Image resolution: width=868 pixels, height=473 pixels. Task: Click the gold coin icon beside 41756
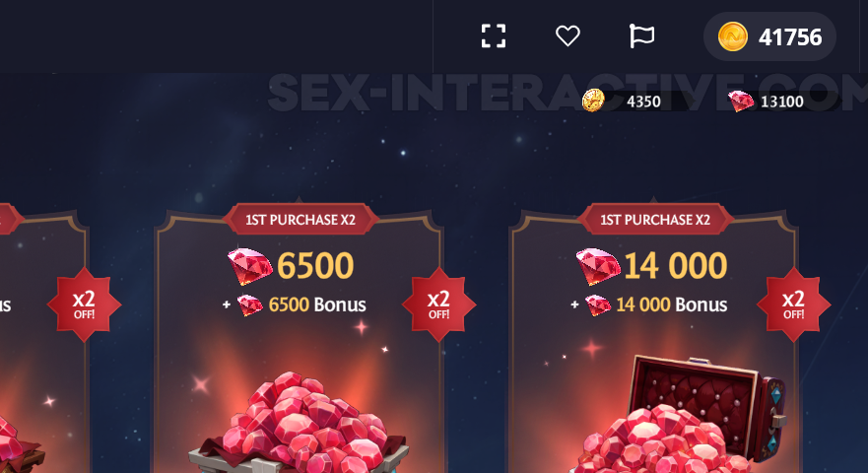(732, 36)
